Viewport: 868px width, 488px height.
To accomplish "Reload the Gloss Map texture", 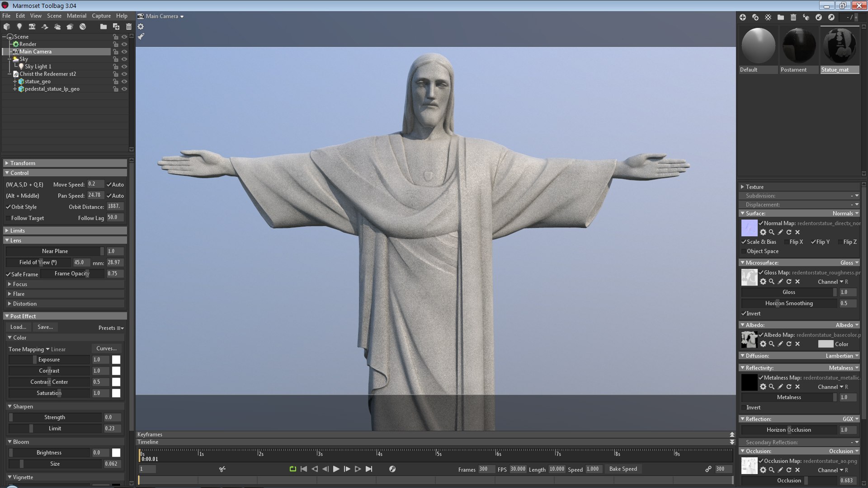I will (789, 282).
